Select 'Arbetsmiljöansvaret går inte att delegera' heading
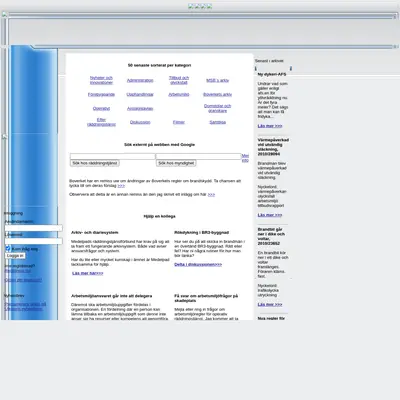This screenshot has width=400, height=400. click(x=111, y=296)
